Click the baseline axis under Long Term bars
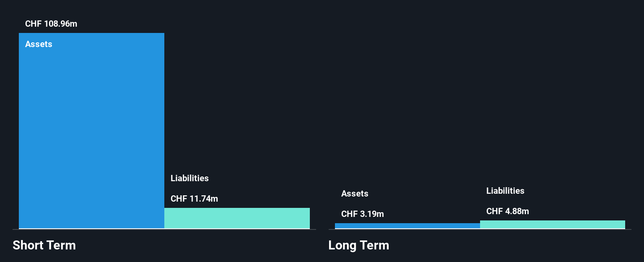The width and height of the screenshot is (644, 262). pyautogui.click(x=480, y=229)
